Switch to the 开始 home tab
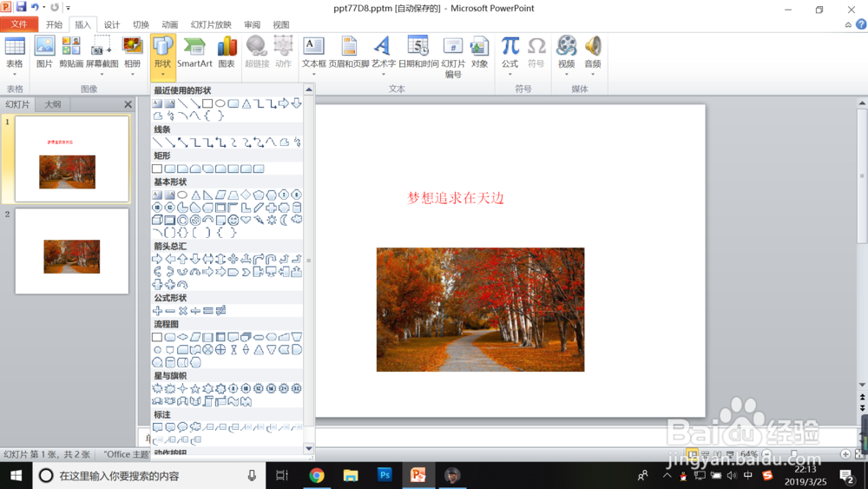The width and height of the screenshot is (868, 489). (x=54, y=24)
